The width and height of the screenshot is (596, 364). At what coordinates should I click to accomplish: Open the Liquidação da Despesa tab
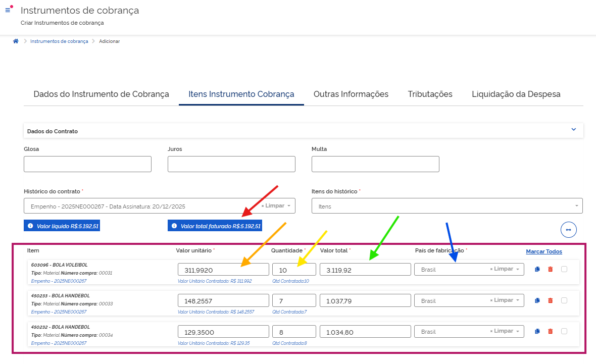[516, 94]
